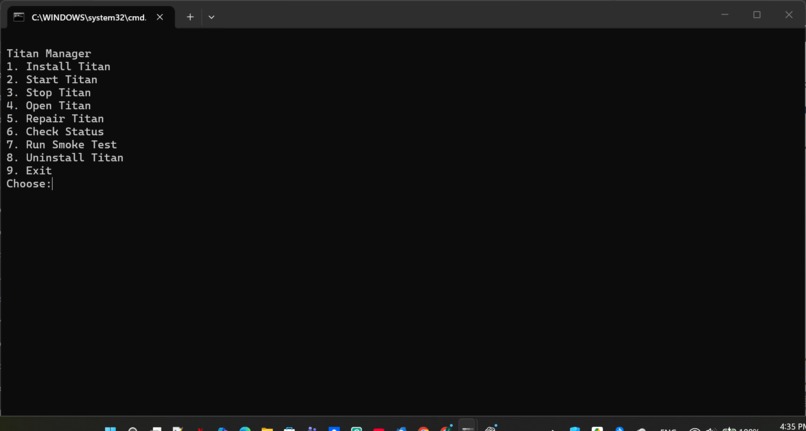Open a new terminal tab

click(190, 17)
